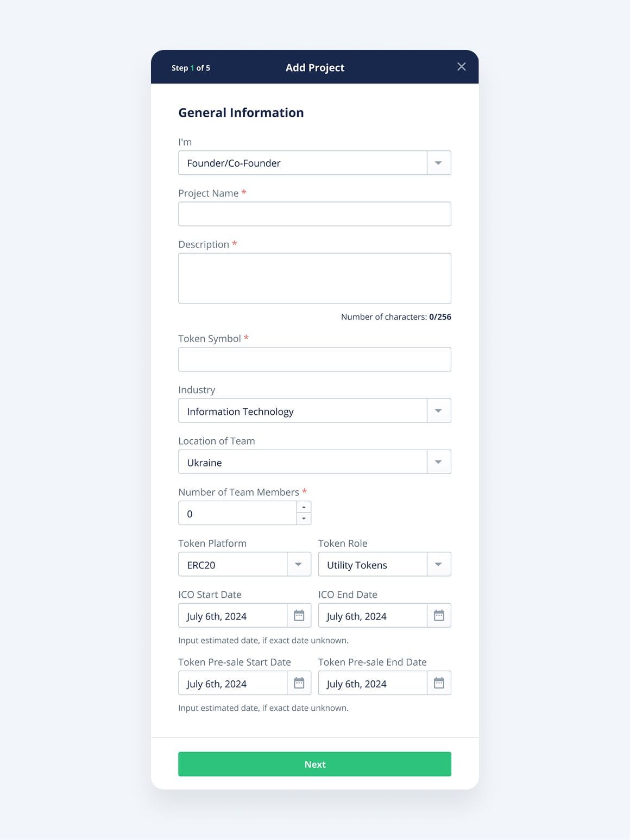Viewport: 630px width, 840px height.
Task: Click the ICO Start Date text field
Action: tap(232, 616)
